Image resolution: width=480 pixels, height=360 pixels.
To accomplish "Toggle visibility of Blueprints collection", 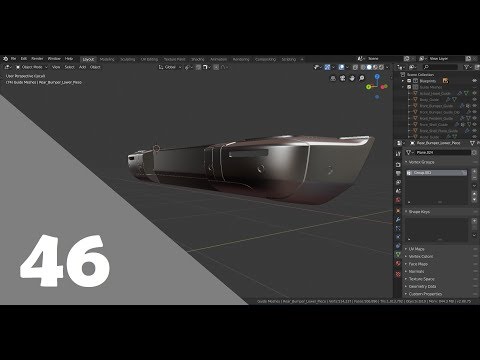I will click(x=474, y=81).
